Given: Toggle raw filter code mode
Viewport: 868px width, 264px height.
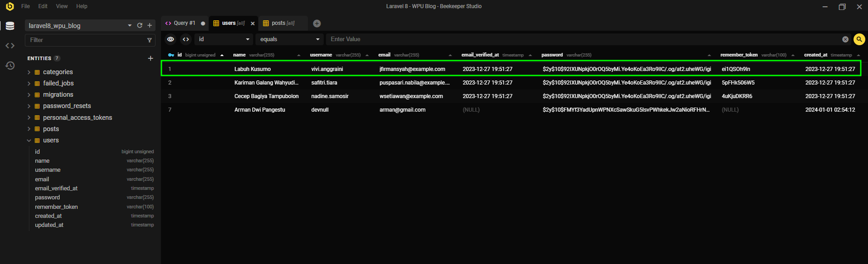Looking at the screenshot, I should (186, 39).
